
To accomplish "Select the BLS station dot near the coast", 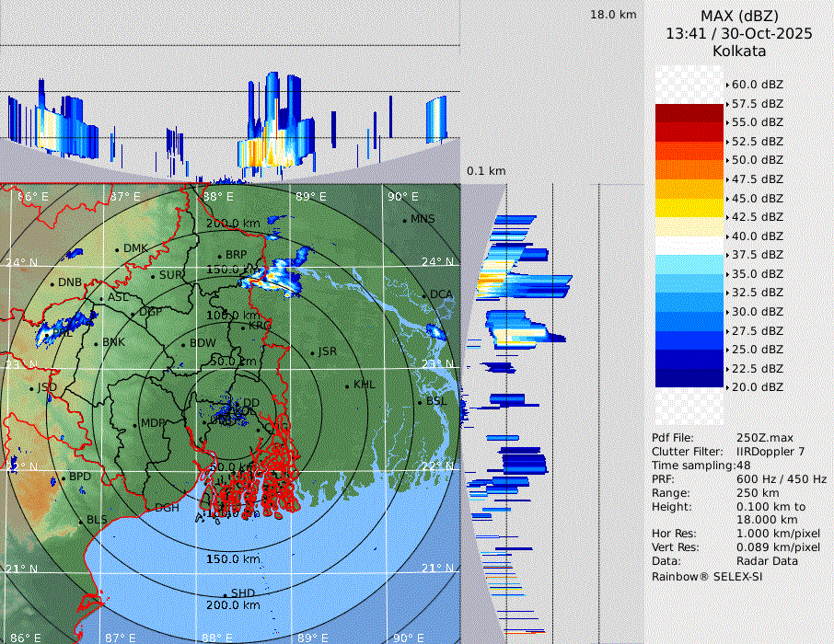I will click(81, 521).
